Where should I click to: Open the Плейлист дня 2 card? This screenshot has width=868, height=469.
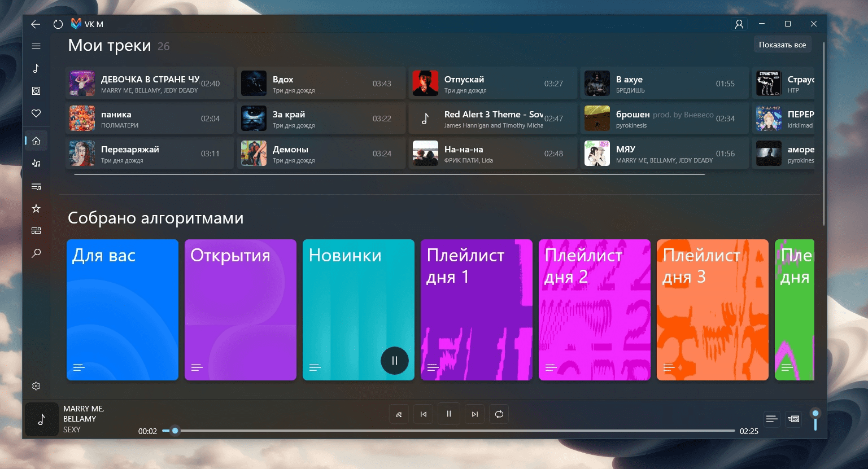[595, 310]
